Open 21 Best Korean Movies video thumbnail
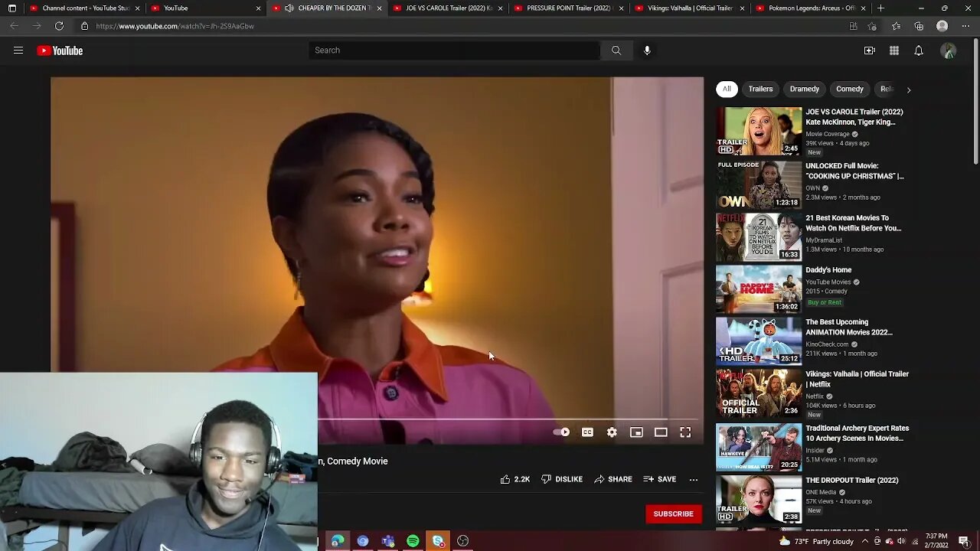The image size is (980, 551). tap(759, 237)
